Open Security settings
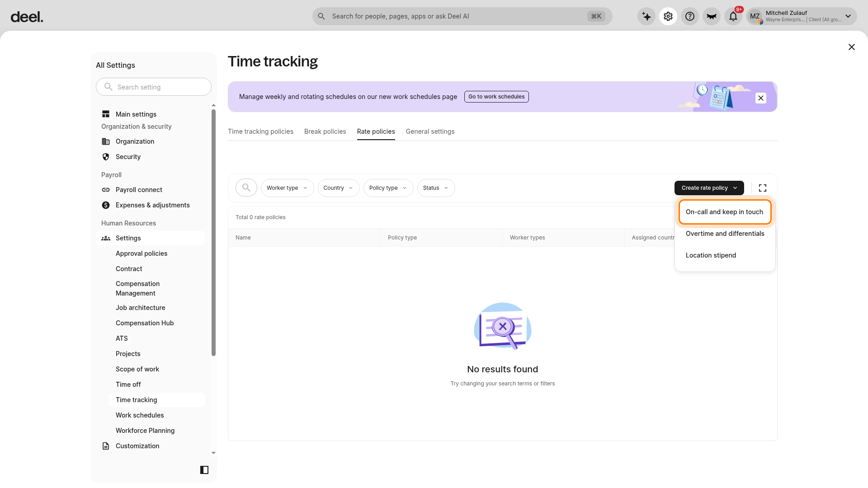The height and width of the screenshot is (488, 868). coord(150,157)
